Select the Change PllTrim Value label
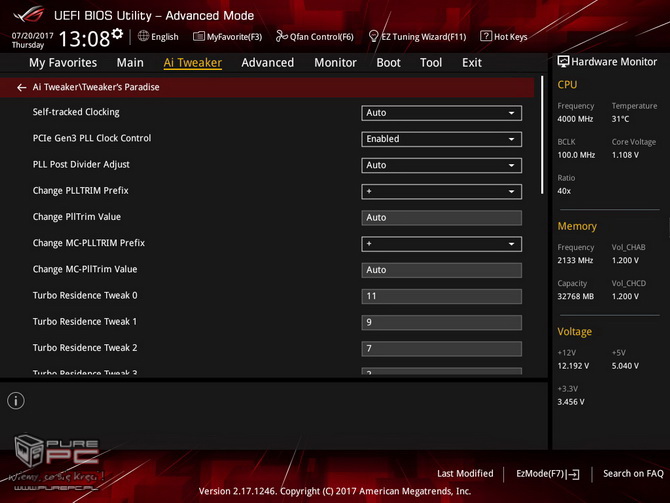The width and height of the screenshot is (670, 503). click(x=76, y=217)
